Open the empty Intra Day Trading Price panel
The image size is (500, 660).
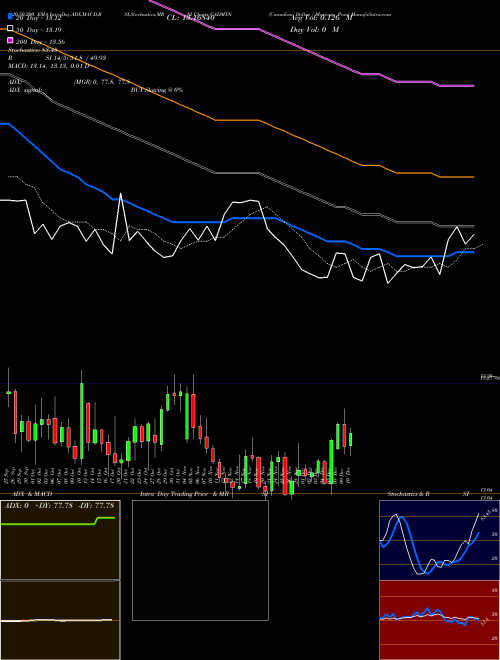(200, 560)
